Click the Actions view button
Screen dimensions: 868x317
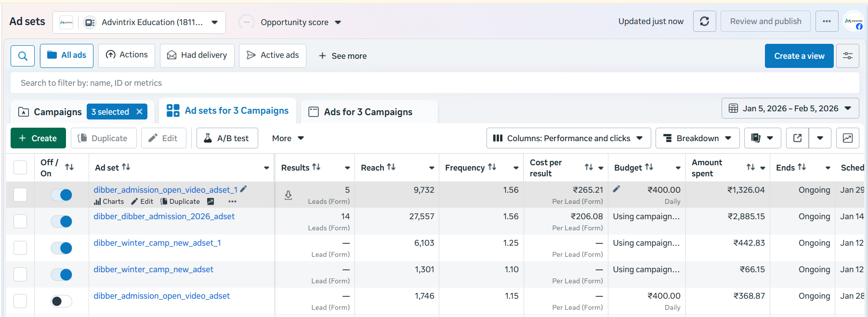coord(127,55)
